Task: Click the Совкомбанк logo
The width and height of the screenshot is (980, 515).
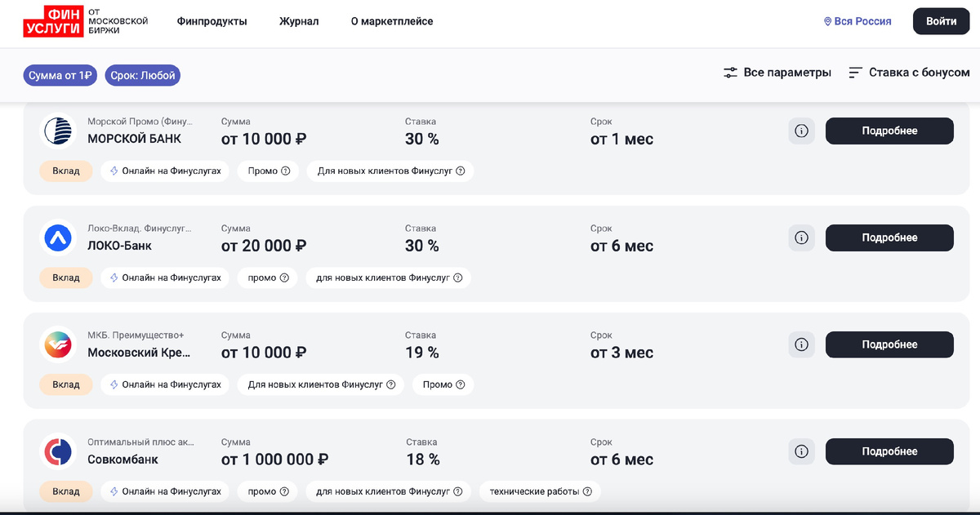Action: coord(59,451)
